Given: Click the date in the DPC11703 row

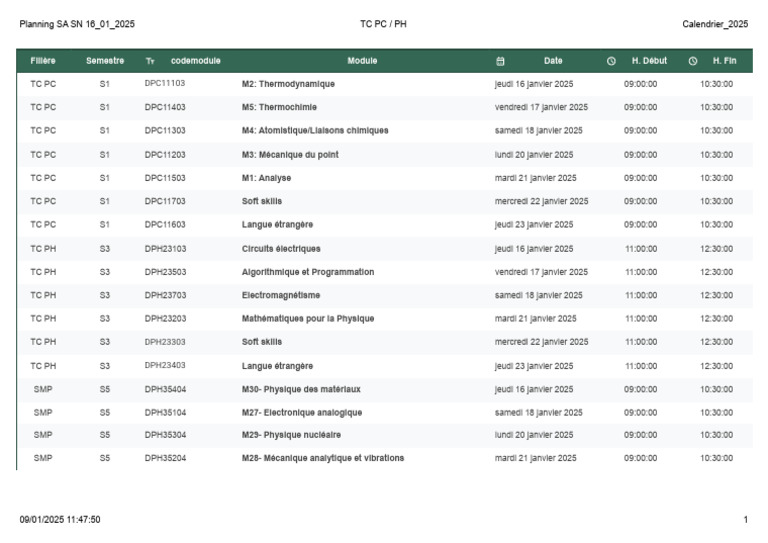Looking at the screenshot, I should (x=541, y=201).
